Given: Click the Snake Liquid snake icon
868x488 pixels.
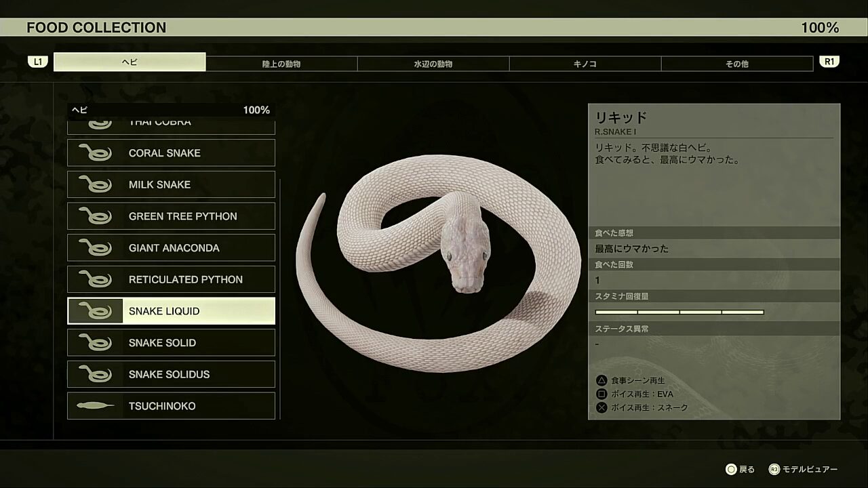Looking at the screenshot, I should (96, 311).
